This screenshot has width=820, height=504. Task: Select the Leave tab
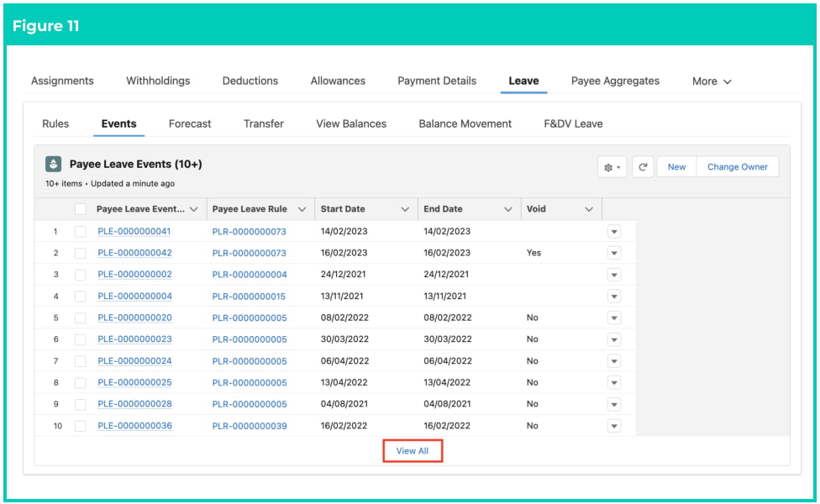pos(523,81)
